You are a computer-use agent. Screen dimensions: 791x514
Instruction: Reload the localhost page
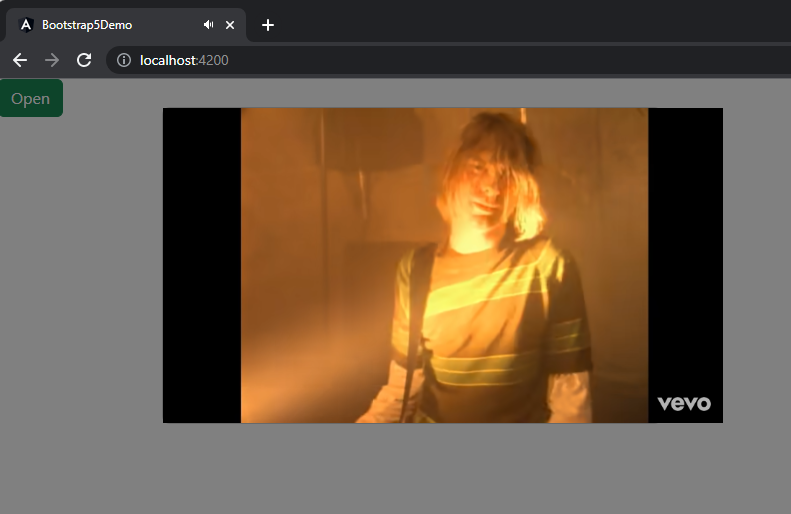click(x=84, y=60)
